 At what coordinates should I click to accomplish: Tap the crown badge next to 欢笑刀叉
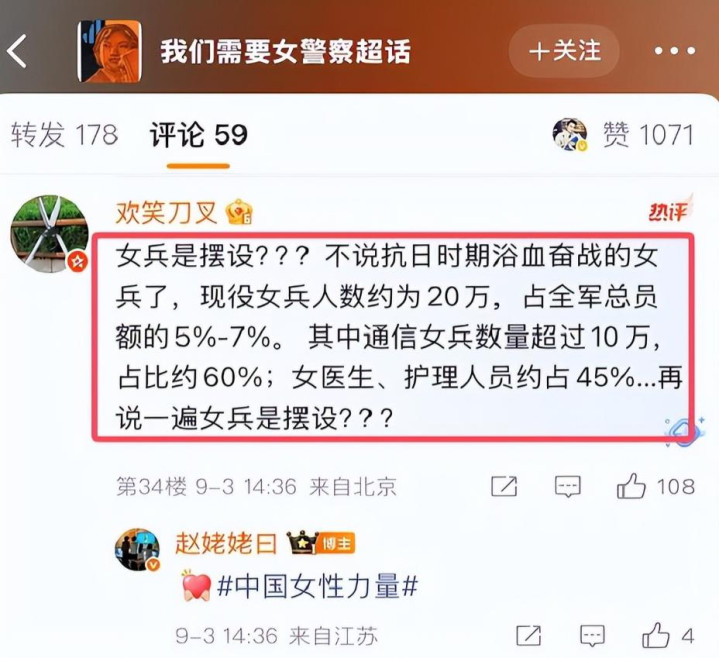coord(239,212)
